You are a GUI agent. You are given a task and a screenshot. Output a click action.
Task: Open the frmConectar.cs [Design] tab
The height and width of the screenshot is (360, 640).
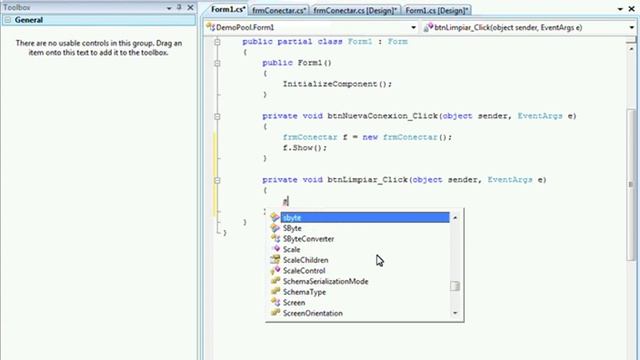[x=355, y=10]
